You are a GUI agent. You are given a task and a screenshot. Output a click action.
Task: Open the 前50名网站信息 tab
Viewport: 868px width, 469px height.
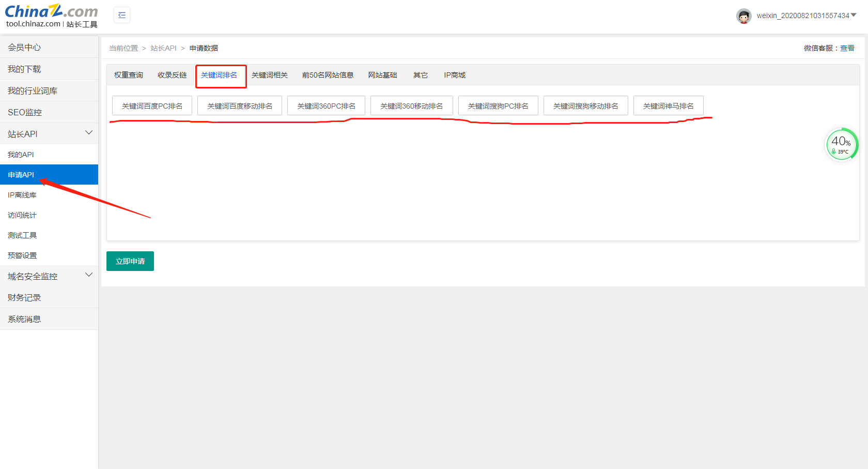coord(328,75)
